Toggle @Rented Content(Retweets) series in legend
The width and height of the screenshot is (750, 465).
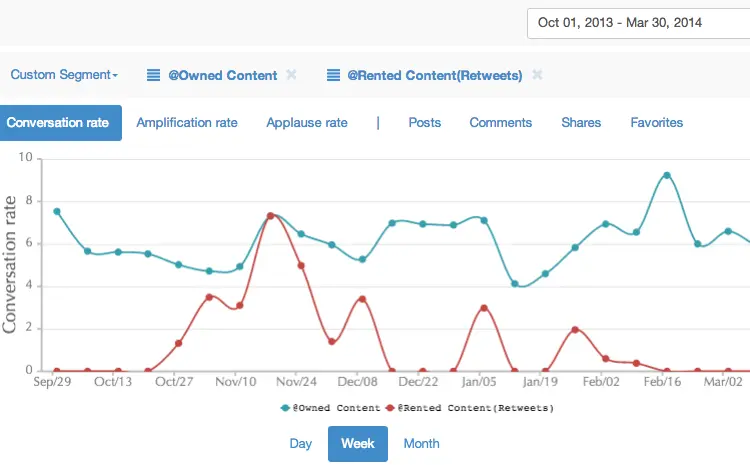pos(476,408)
